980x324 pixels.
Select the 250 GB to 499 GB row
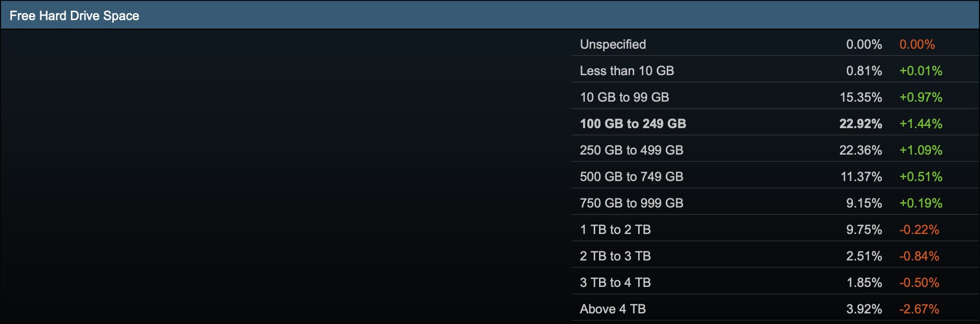pyautogui.click(x=775, y=149)
